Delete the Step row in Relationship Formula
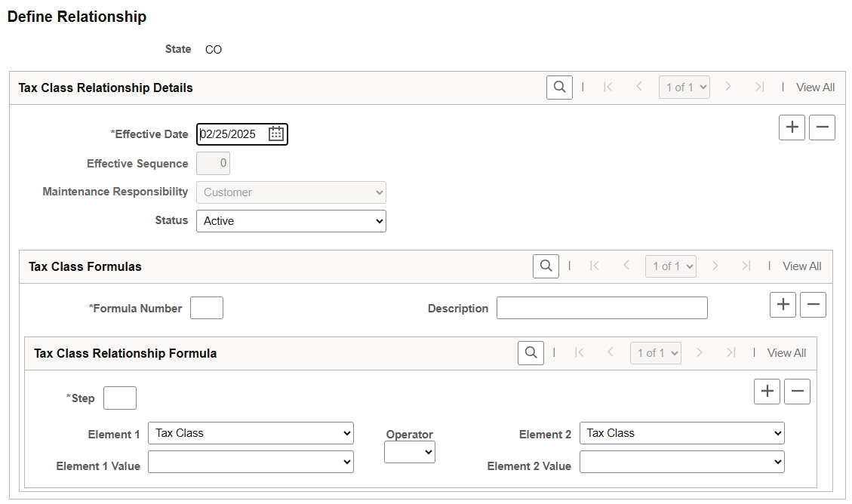This screenshot has width=852, height=504. pos(797,392)
